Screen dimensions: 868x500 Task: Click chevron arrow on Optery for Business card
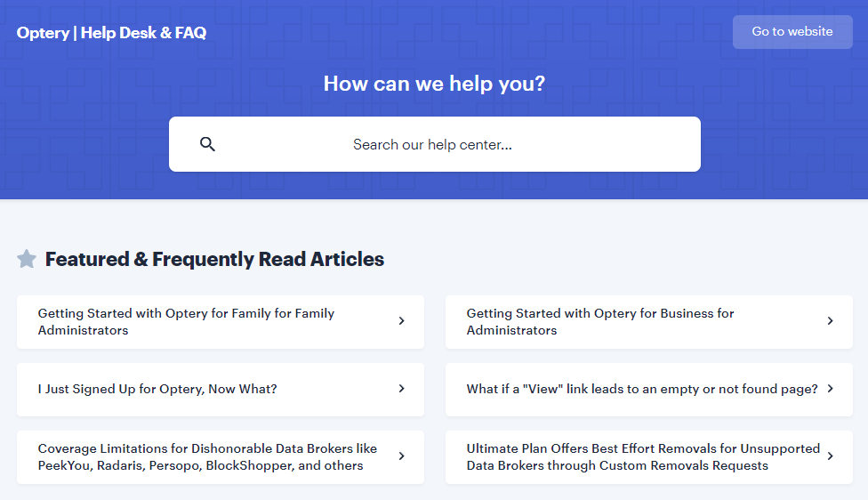(831, 320)
